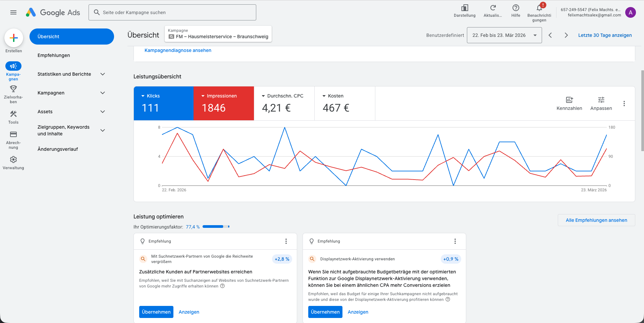Toggle the Kosten metric tile

coord(344,103)
